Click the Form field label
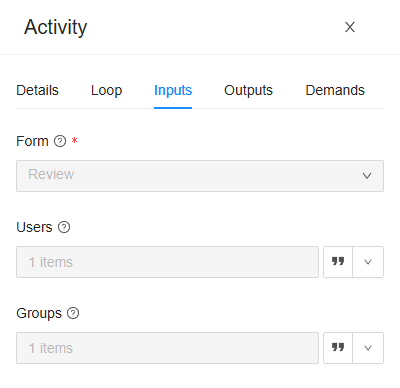The width and height of the screenshot is (400, 388). [32, 141]
